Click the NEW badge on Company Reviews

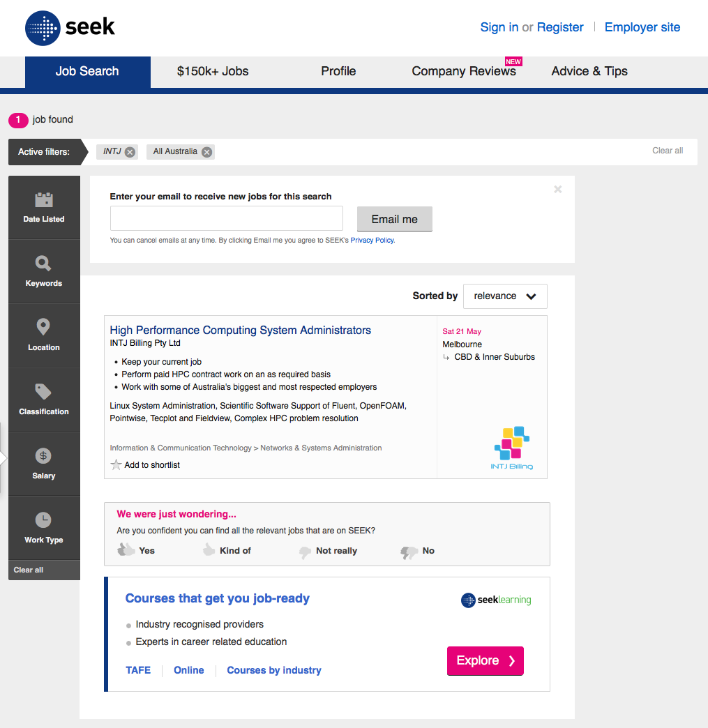[x=513, y=61]
